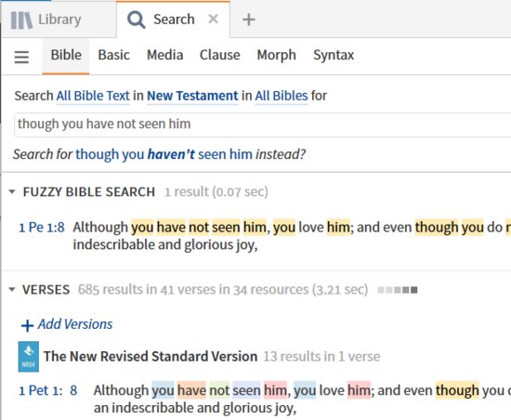Screen dimensions: 511x420
Task: Switch to Media search type
Action: 164,55
